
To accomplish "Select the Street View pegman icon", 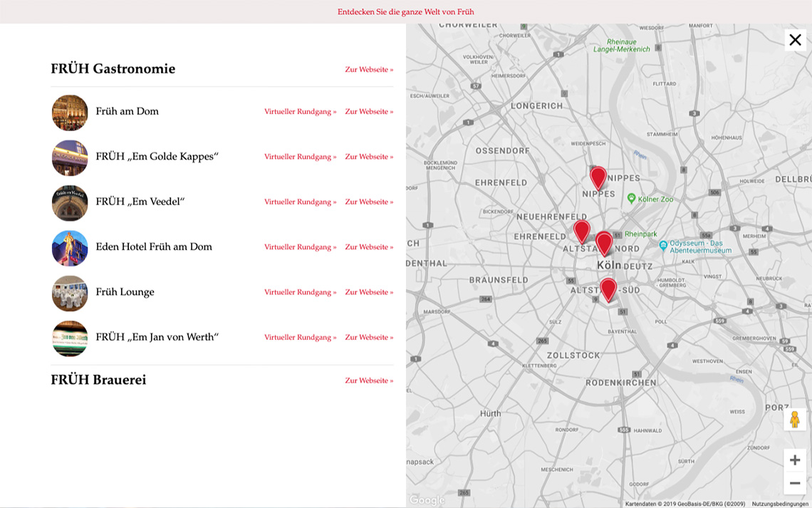I will (795, 420).
